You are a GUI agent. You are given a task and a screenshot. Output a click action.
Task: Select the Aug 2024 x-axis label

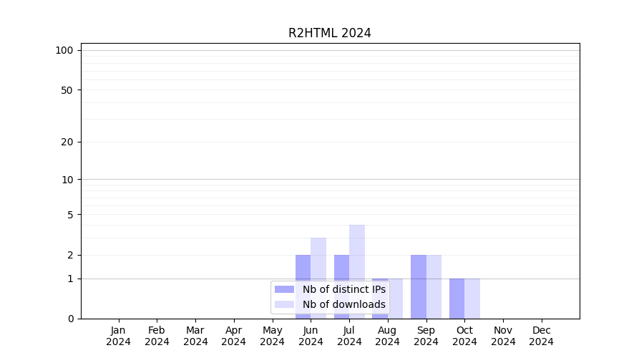pyautogui.click(x=387, y=336)
